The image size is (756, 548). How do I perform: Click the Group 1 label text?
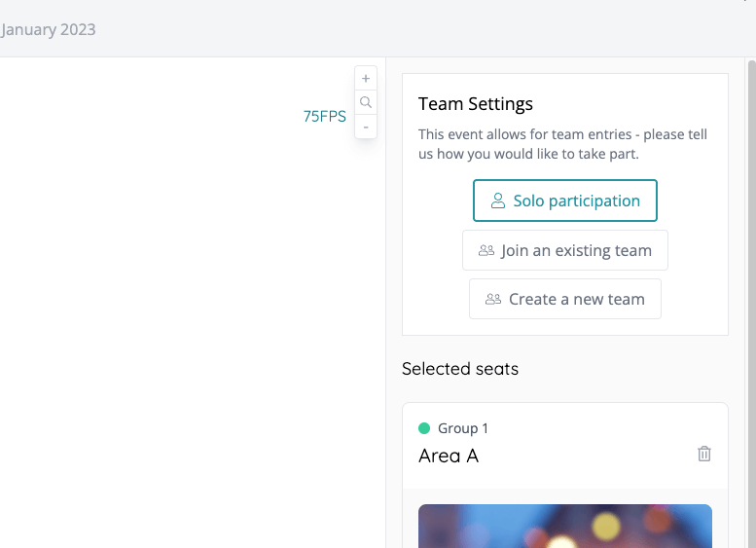pyautogui.click(x=463, y=428)
